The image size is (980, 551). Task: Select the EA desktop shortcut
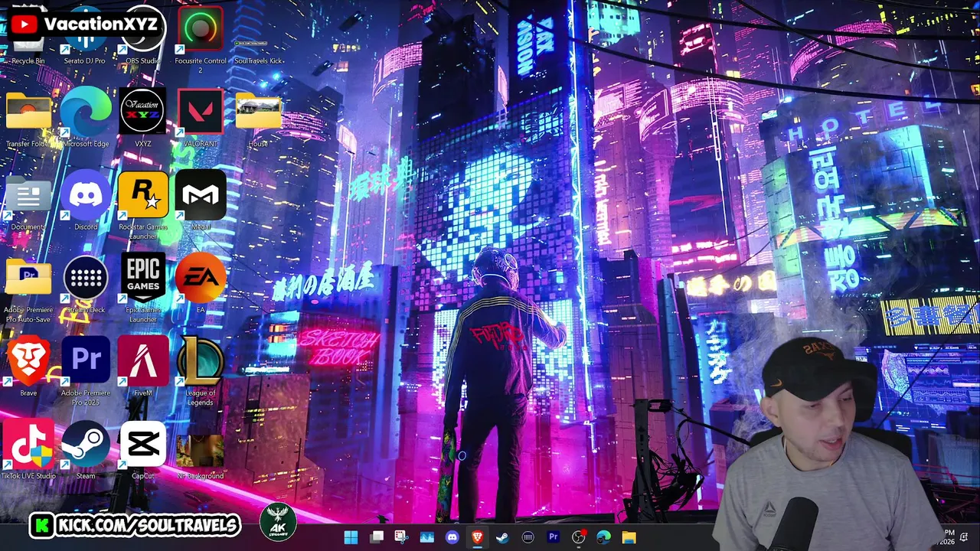pos(201,283)
